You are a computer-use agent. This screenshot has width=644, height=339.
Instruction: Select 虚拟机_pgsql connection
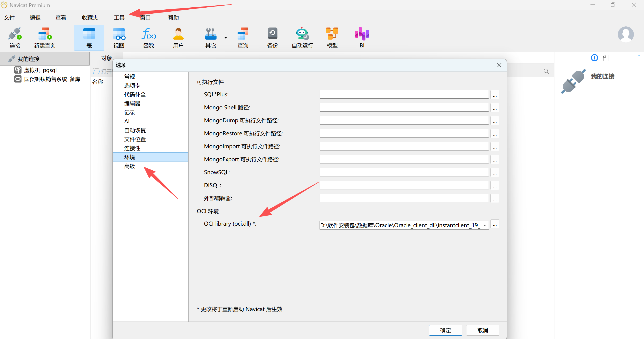[x=40, y=70]
